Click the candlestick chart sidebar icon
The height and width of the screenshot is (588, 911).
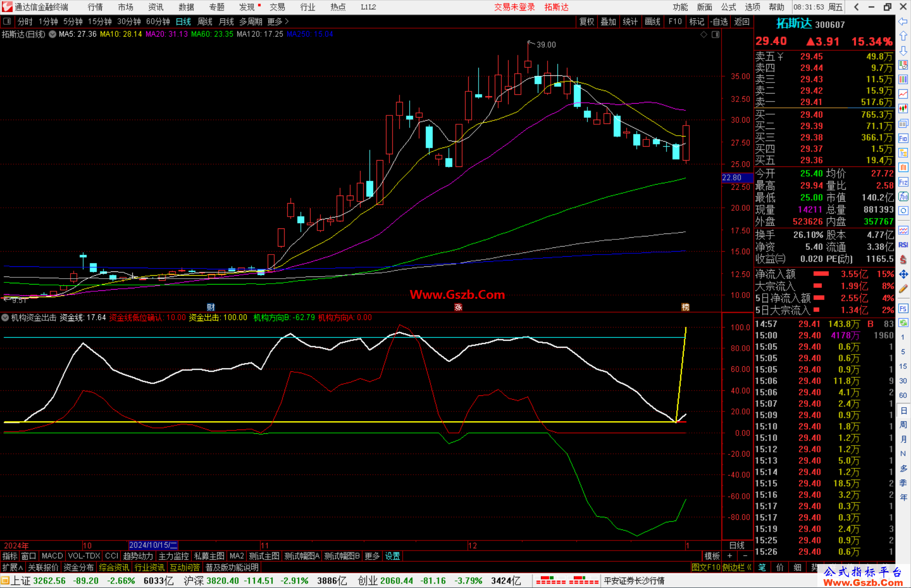pyautogui.click(x=903, y=109)
